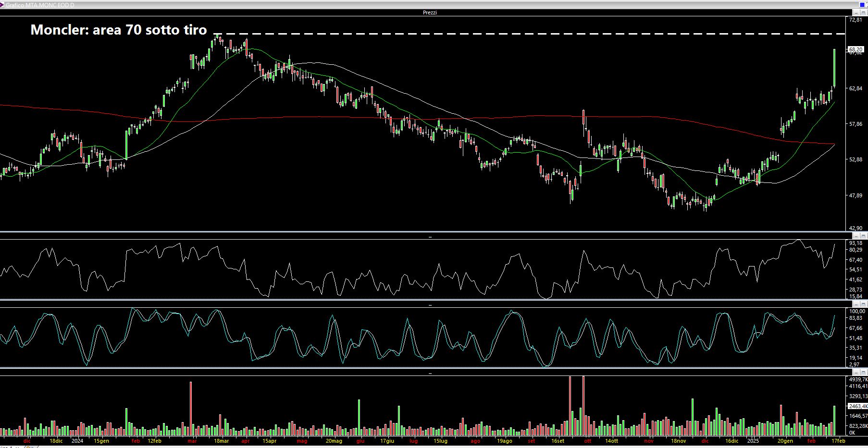This screenshot has height=448, width=868.
Task: Minimize the RSI indicator panel
Action: coord(856,236)
